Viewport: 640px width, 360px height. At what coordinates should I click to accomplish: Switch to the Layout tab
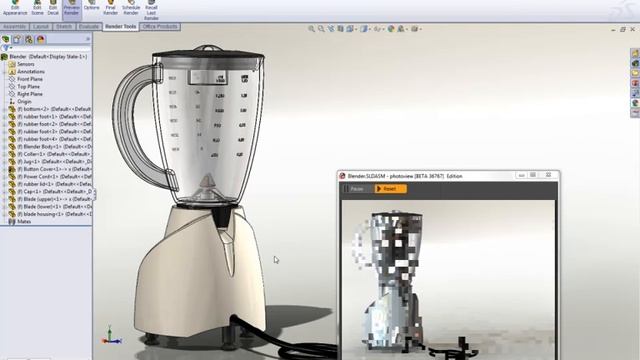point(41,27)
